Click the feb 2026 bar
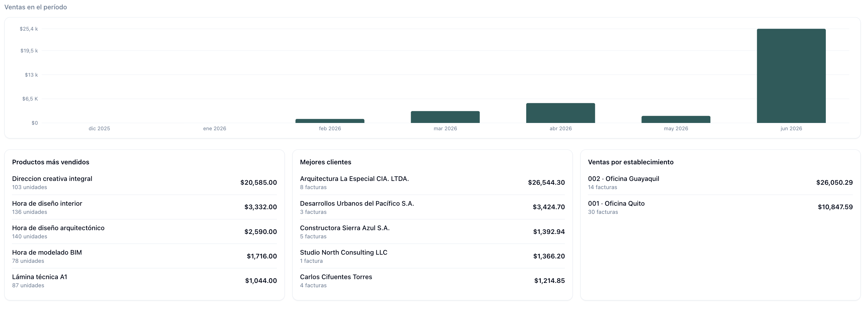The width and height of the screenshot is (868, 310). click(330, 121)
